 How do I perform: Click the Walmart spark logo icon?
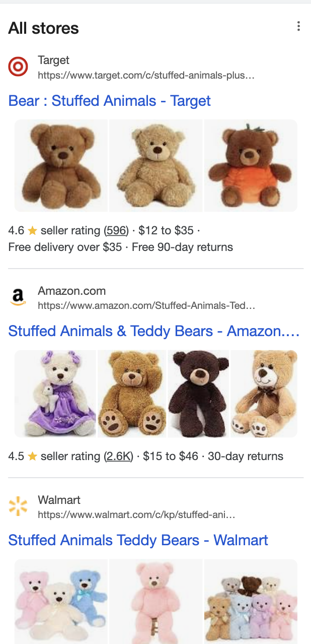coord(18,506)
